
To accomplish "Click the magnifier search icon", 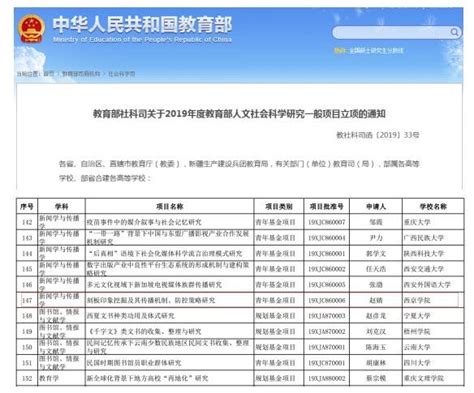I will pos(454,32).
